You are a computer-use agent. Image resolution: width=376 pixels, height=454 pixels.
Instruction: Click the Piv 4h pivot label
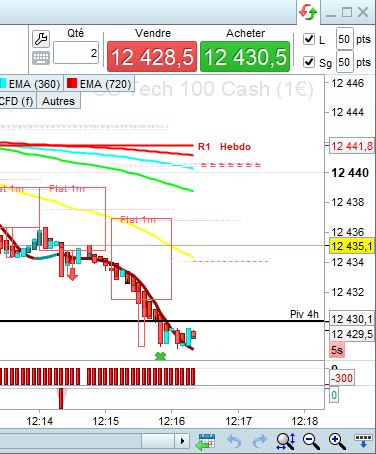pyautogui.click(x=304, y=314)
